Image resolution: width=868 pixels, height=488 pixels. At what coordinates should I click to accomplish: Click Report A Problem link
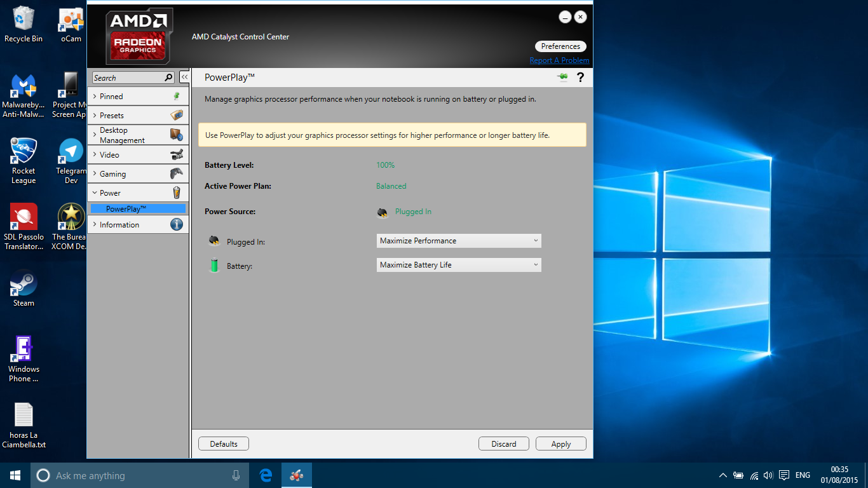559,60
